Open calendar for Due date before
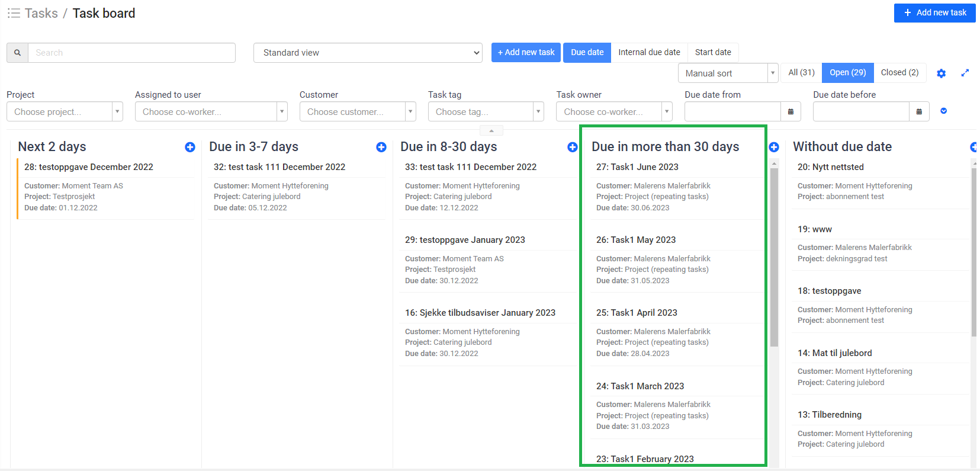Screen dimensions: 980x471 pos(919,111)
